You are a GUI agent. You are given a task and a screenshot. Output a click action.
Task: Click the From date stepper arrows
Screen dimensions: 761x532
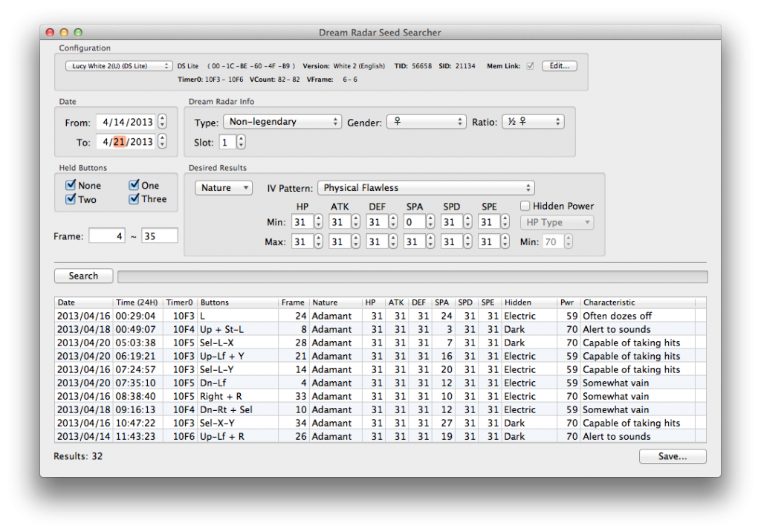pyautogui.click(x=162, y=121)
